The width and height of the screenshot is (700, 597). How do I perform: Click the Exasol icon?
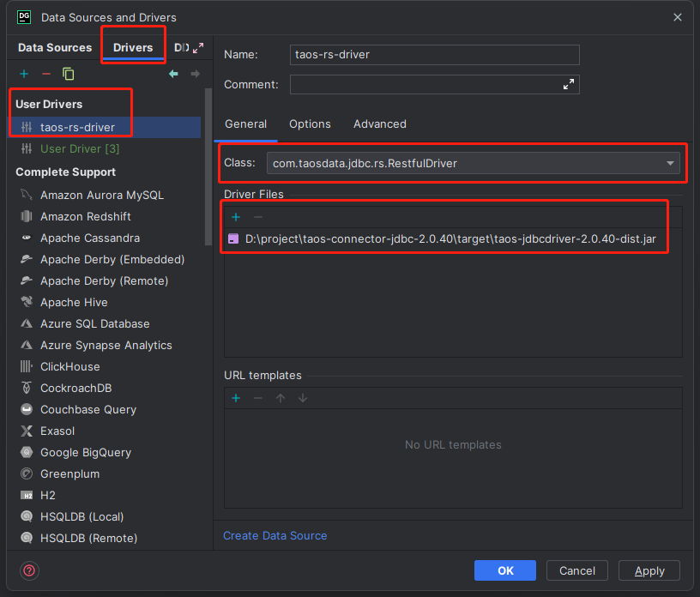[x=27, y=431]
